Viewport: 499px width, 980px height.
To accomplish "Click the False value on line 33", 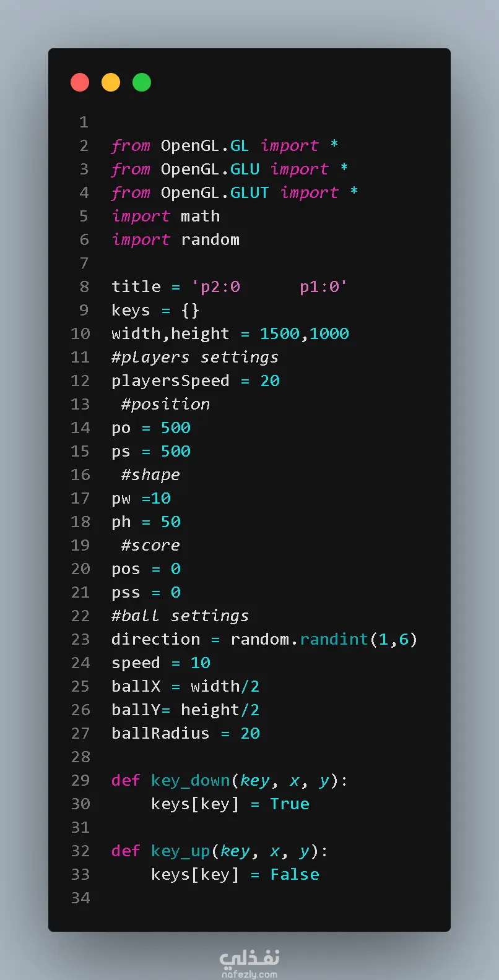I will click(295, 875).
